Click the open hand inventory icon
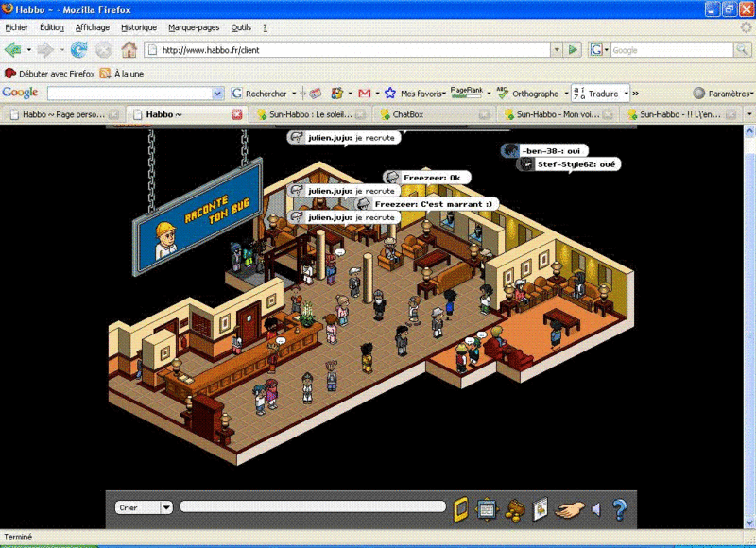The height and width of the screenshot is (548, 756). pyautogui.click(x=570, y=509)
